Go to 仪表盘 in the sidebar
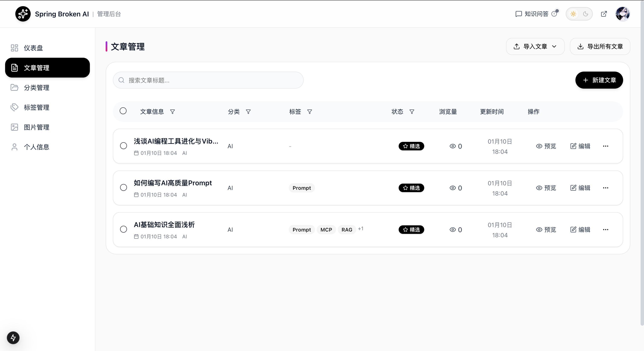This screenshot has height=351, width=644. click(33, 48)
